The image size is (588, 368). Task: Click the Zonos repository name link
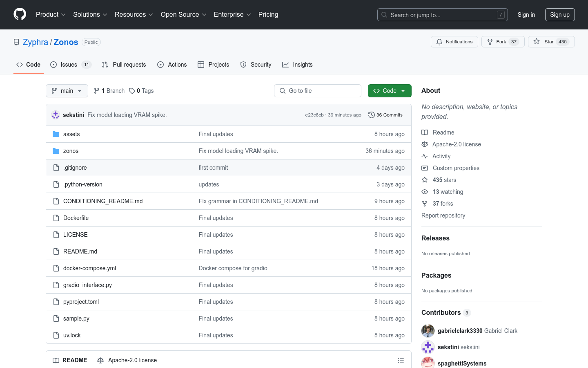(x=66, y=42)
